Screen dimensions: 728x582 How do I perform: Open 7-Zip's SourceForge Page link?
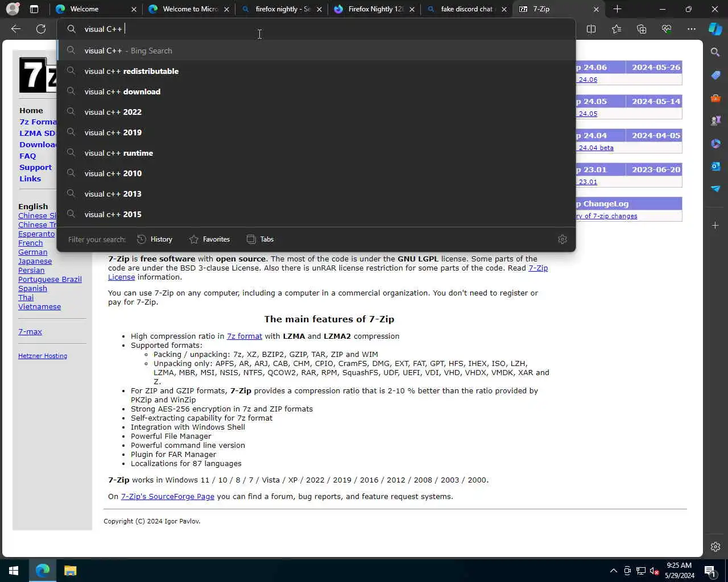click(168, 496)
